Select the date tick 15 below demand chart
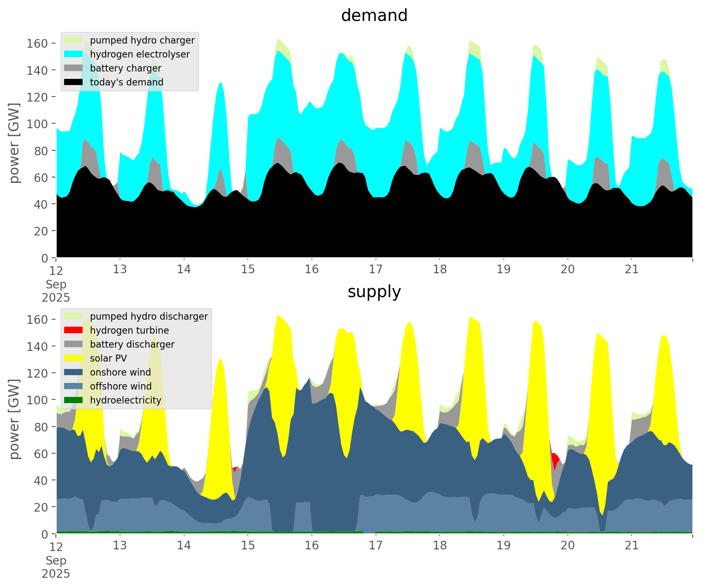The width and height of the screenshot is (701, 588). [x=248, y=270]
